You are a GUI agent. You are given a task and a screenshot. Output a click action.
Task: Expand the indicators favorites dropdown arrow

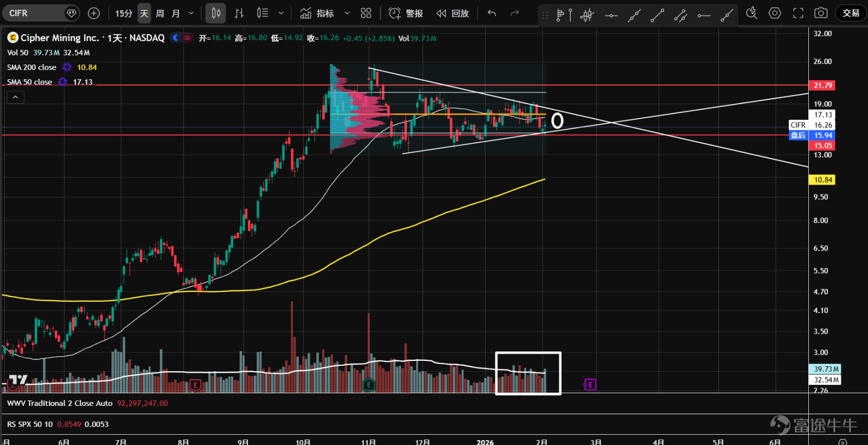point(347,13)
